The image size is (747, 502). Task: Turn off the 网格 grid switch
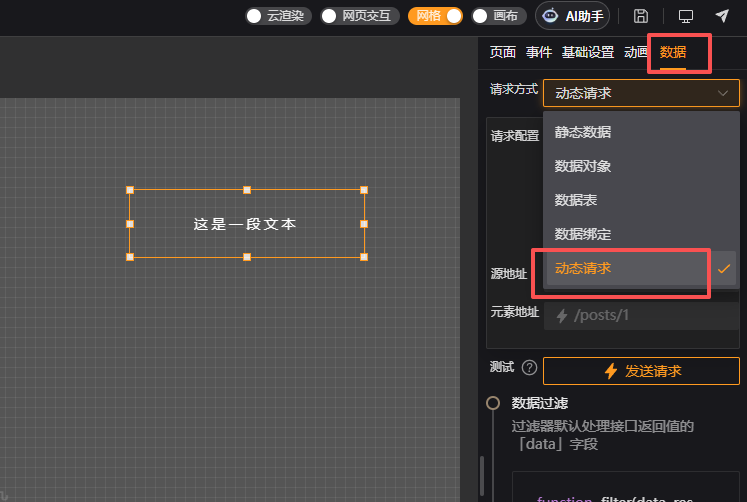435,16
